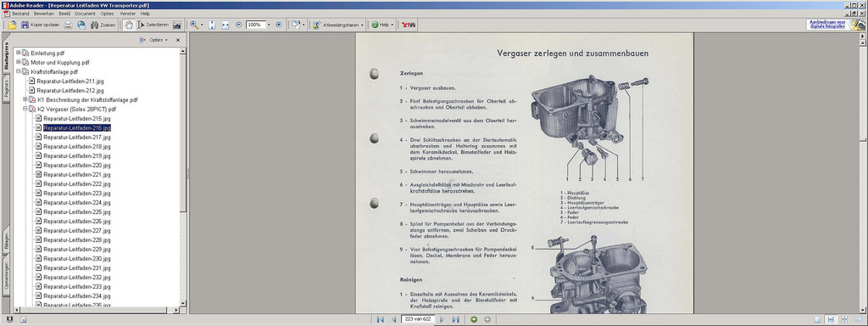Open rotate view dropdown arrow
The width and height of the screenshot is (868, 326).
click(x=303, y=25)
